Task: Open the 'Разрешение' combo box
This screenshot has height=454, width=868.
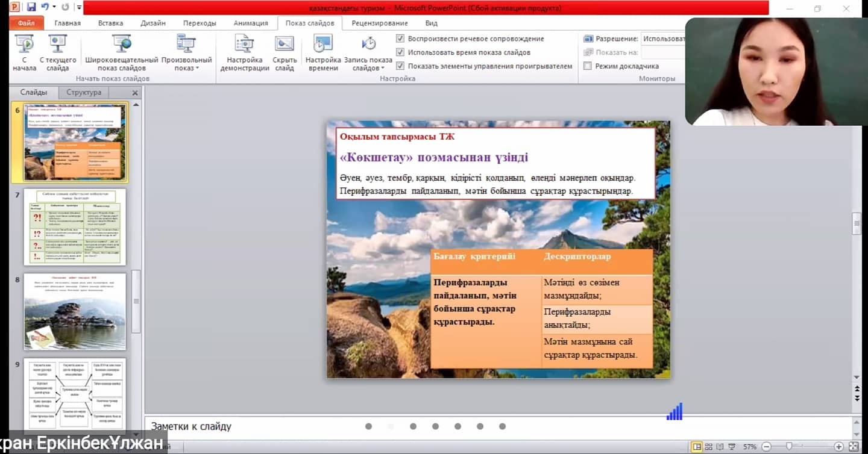Action: click(663, 39)
